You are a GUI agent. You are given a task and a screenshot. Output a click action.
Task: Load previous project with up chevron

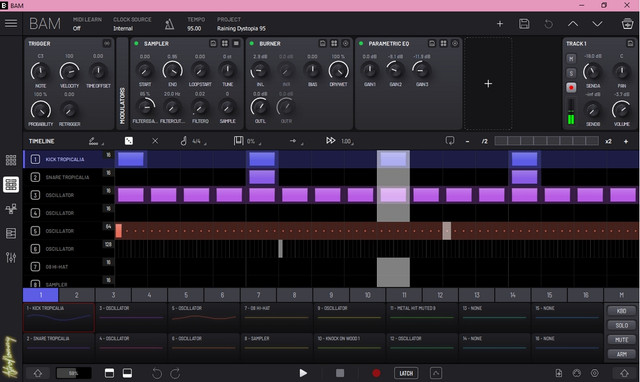click(x=573, y=24)
